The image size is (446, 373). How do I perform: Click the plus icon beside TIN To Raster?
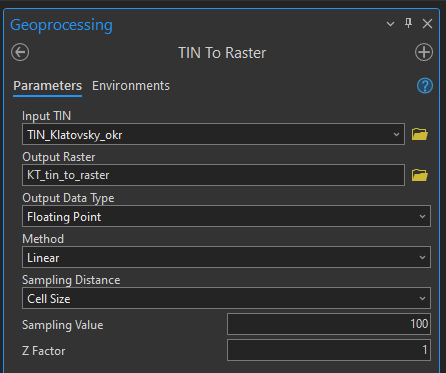coord(424,52)
